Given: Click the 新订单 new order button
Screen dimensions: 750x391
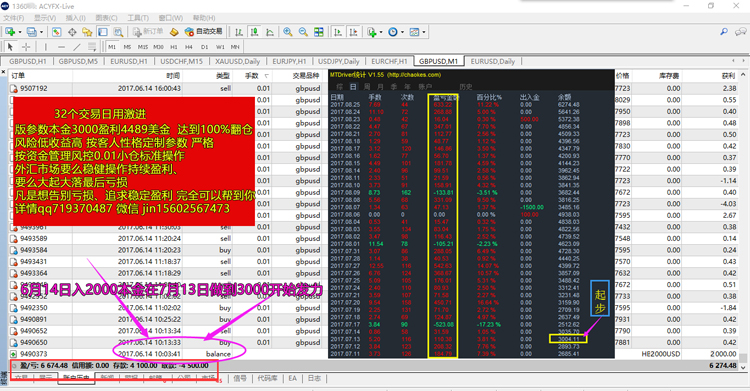Looking at the screenshot, I should pos(148,32).
